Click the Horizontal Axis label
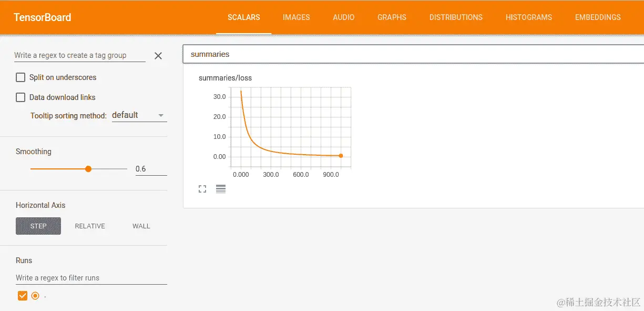The image size is (644, 311). click(40, 205)
